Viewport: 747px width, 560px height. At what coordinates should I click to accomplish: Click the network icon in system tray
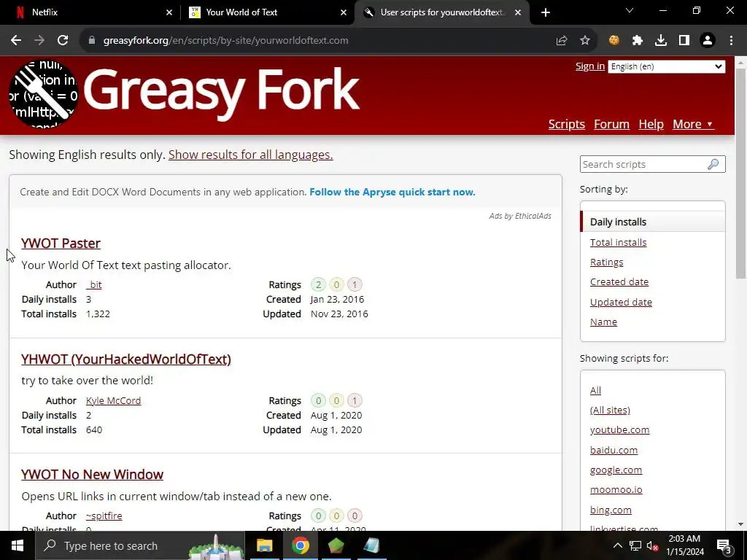tap(635, 545)
